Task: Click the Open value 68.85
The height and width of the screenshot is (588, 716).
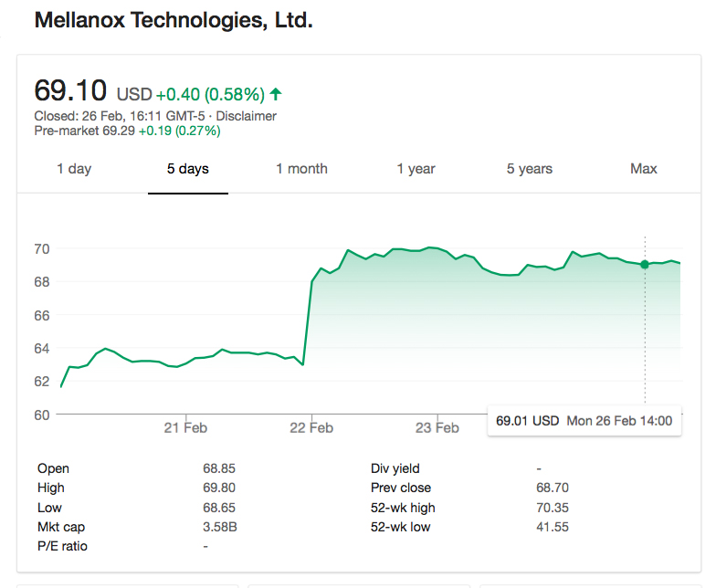Action: (219, 468)
